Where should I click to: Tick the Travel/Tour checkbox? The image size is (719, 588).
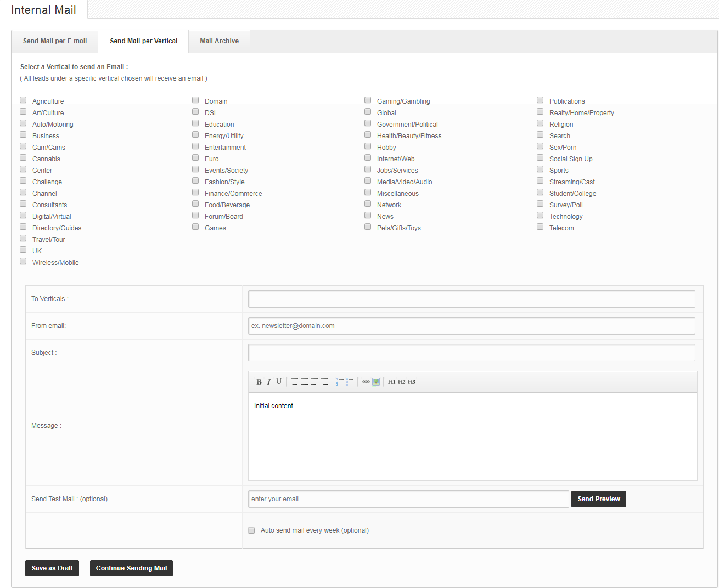click(23, 238)
